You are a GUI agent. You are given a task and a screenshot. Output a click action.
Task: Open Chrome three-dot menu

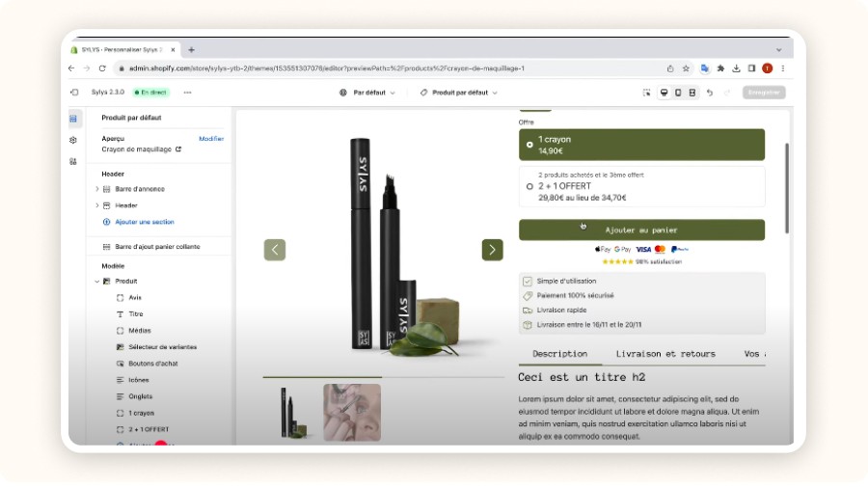(783, 68)
